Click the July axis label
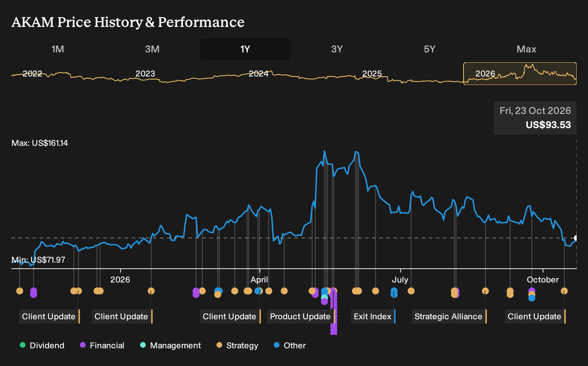Image resolution: width=588 pixels, height=366 pixels. 400,280
